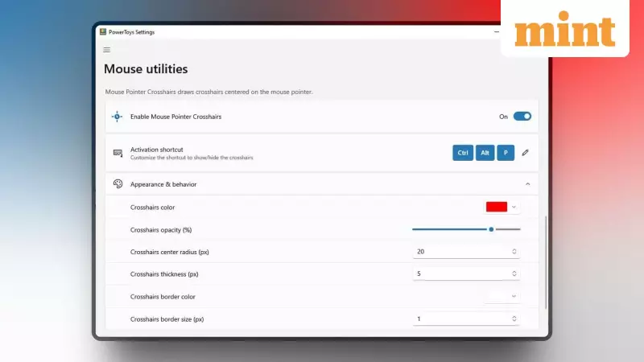Image resolution: width=644 pixels, height=362 pixels.
Task: Click the P key shortcut button
Action: 506,152
